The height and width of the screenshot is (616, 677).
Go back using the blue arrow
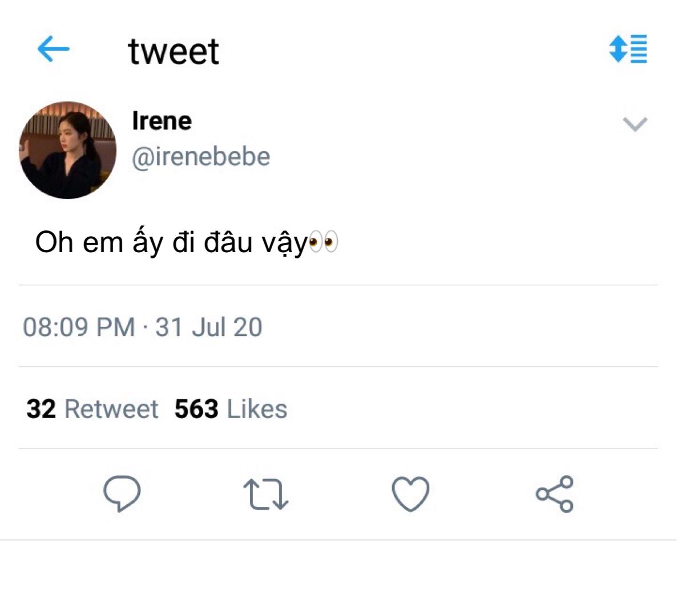click(54, 48)
